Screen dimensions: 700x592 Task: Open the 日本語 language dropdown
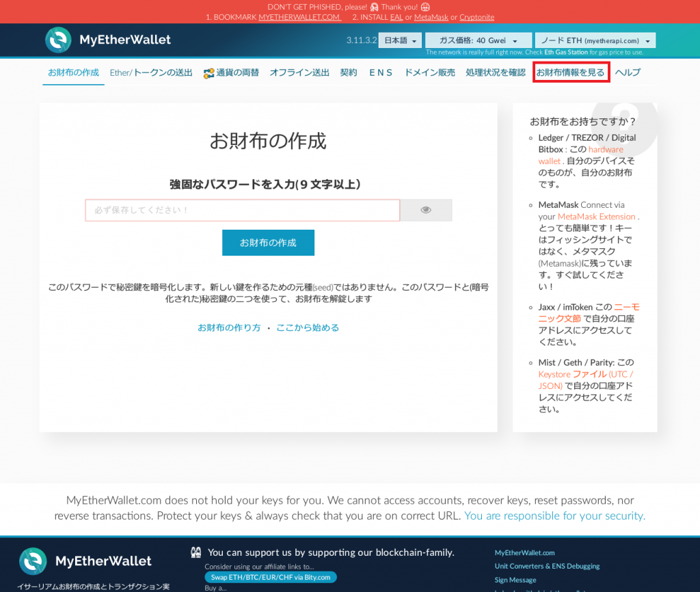tap(399, 40)
